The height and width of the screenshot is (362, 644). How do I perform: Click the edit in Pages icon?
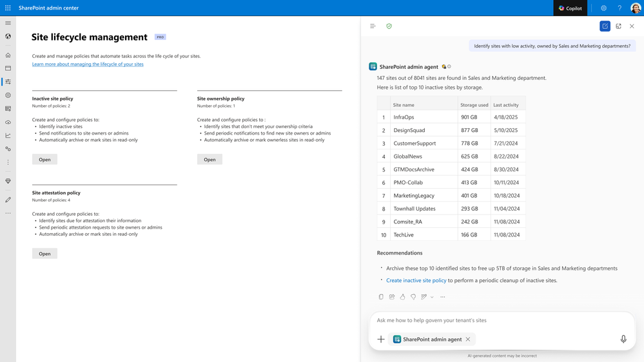424,297
